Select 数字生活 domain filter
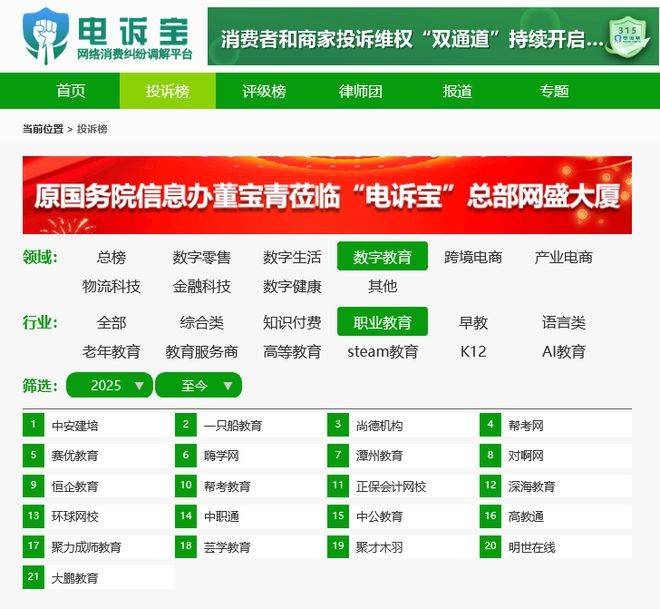This screenshot has height=609, width=660. pos(292,257)
